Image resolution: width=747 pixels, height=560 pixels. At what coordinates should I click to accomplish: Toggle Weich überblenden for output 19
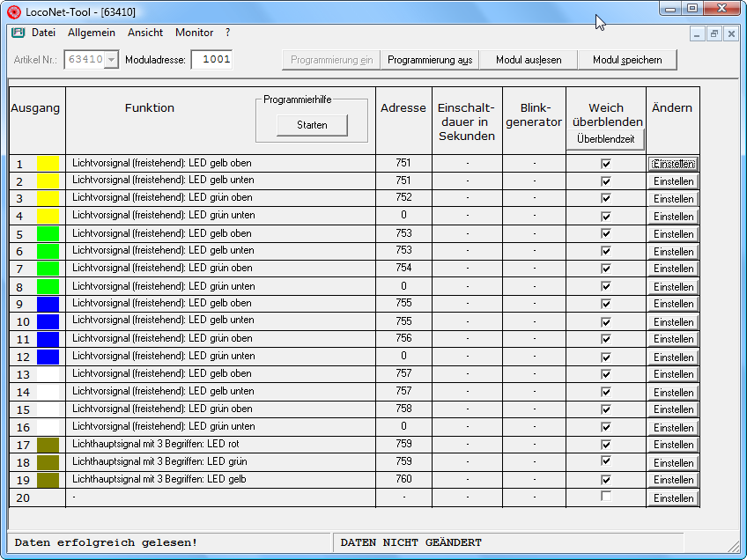[x=606, y=480]
